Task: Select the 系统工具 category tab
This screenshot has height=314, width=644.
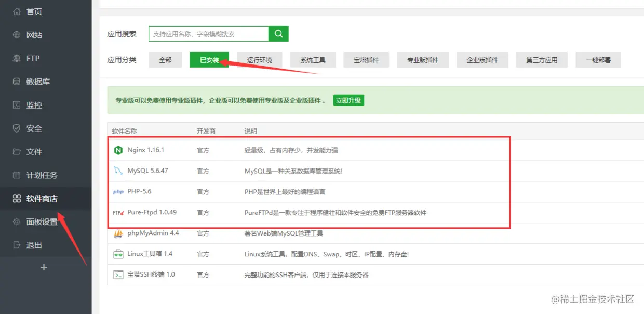Action: coord(313,60)
